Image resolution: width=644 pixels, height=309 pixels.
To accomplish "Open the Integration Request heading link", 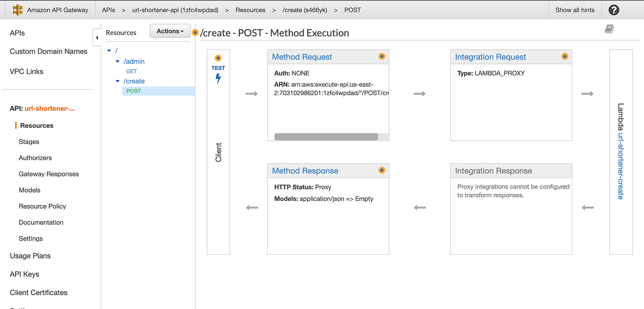I will 490,57.
